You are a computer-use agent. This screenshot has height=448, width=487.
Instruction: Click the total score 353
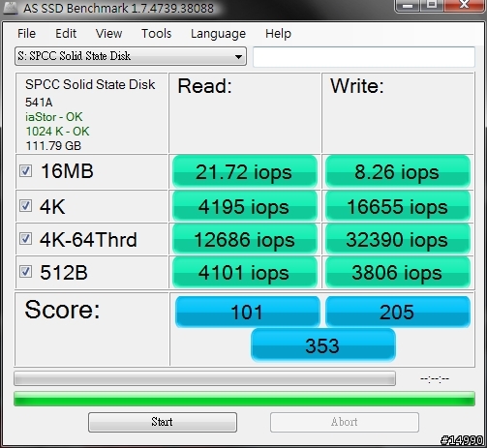(322, 345)
